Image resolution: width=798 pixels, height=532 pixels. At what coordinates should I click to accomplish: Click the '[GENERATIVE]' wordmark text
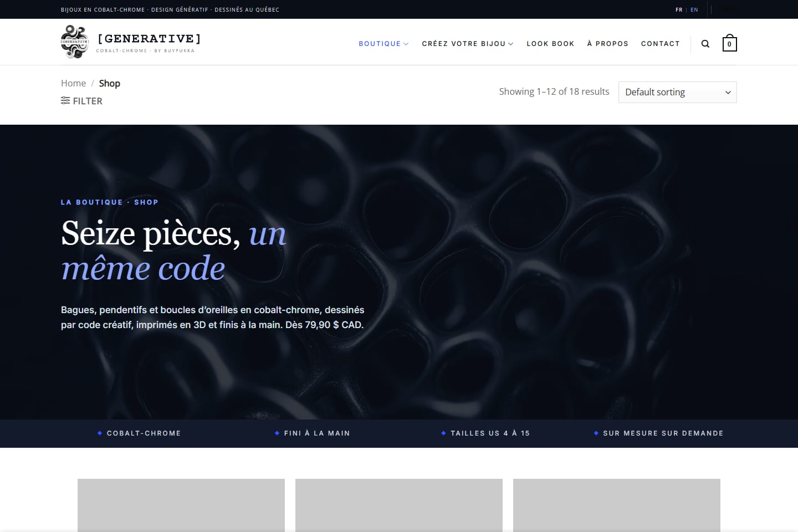tap(149, 38)
